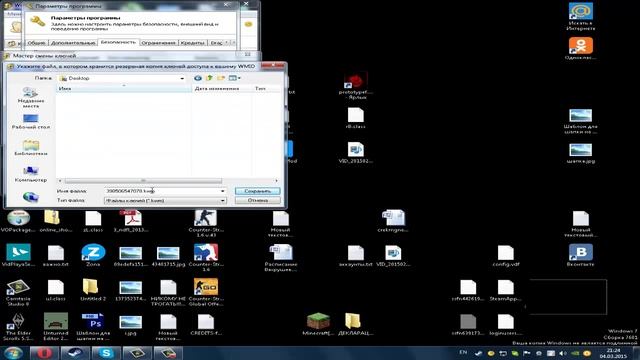Viewport: 640px width, 360px height.
Task: Select the SteamApp file on the desktop
Action: coord(505,290)
